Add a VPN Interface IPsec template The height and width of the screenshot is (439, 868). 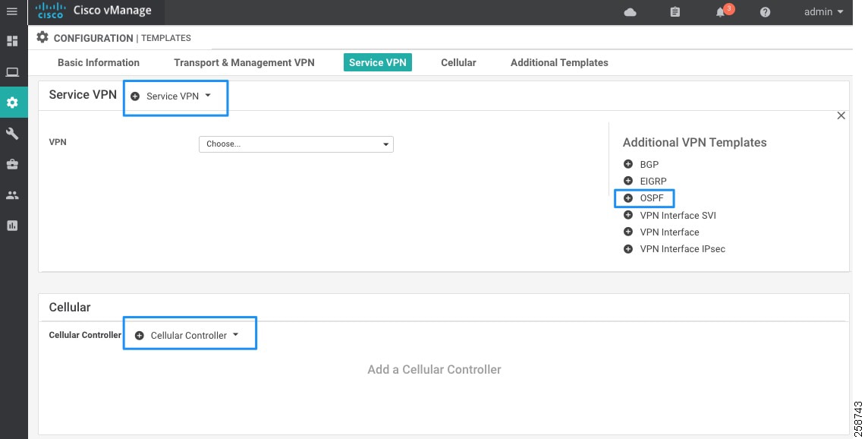[x=683, y=249]
